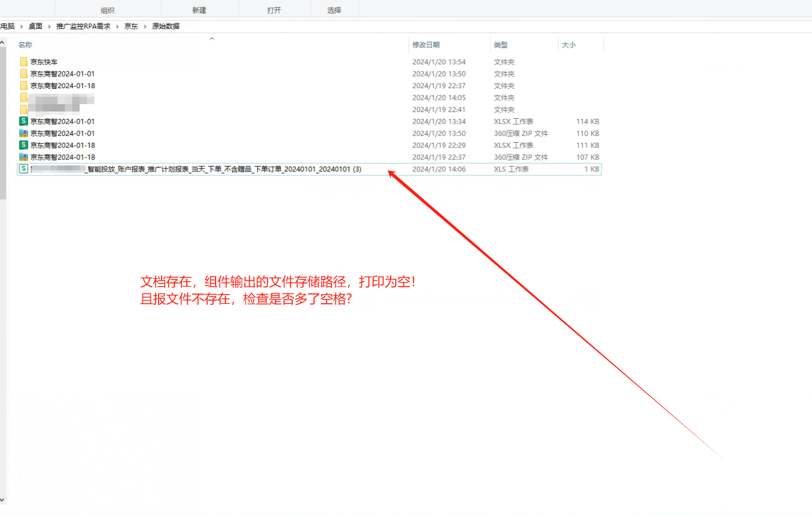Expand breadcrumb arrow between 京东 and 原始数据
812x517 pixels.
point(145,26)
